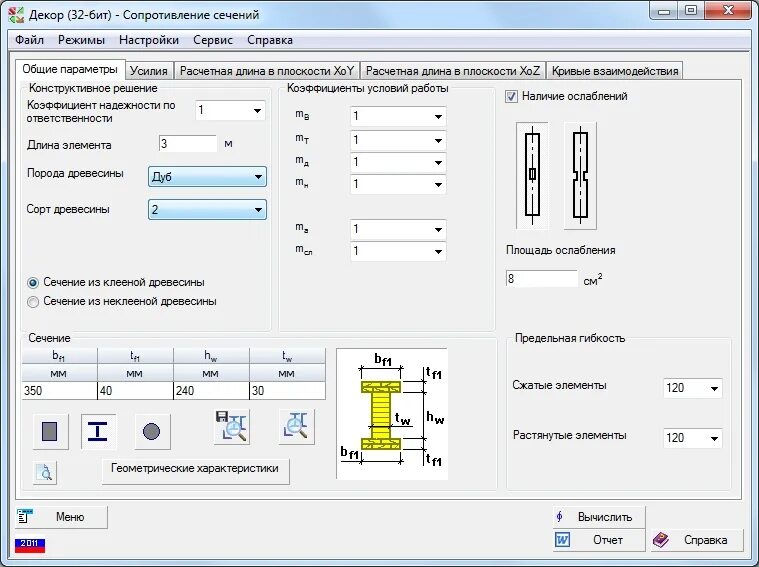Image resolution: width=759 pixels, height=567 pixels.
Task: Select the internal hole weakening diagram
Action: tap(532, 176)
